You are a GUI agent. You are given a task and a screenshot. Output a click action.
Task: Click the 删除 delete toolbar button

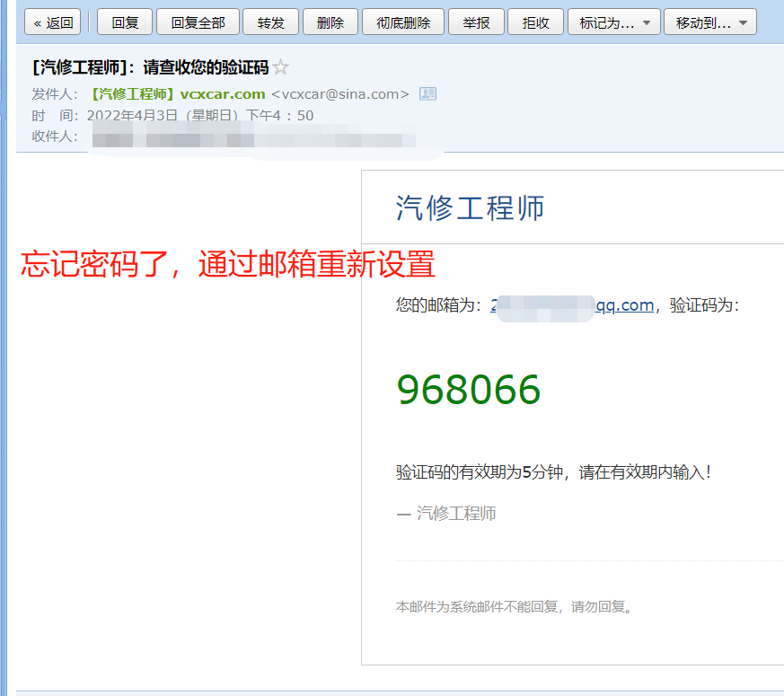[330, 22]
